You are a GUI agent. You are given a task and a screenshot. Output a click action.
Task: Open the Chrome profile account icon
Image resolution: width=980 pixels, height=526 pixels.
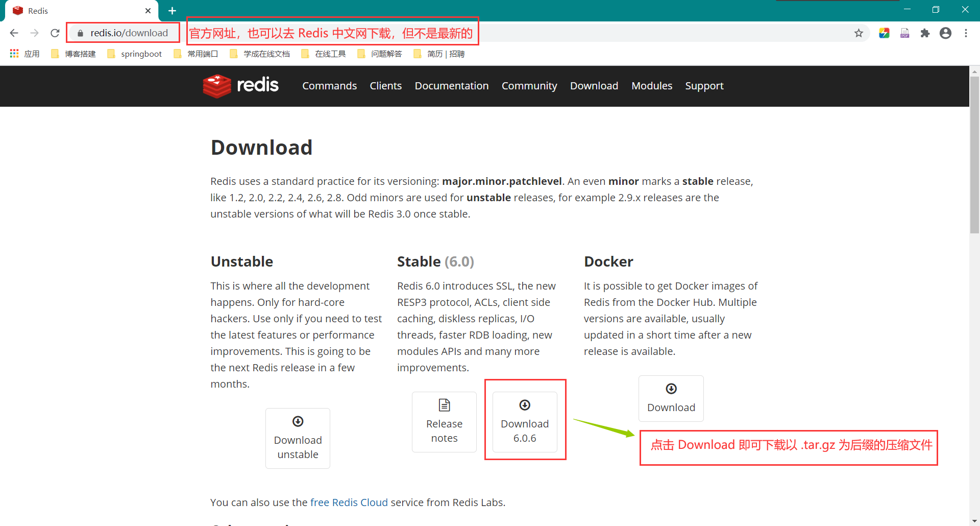945,33
